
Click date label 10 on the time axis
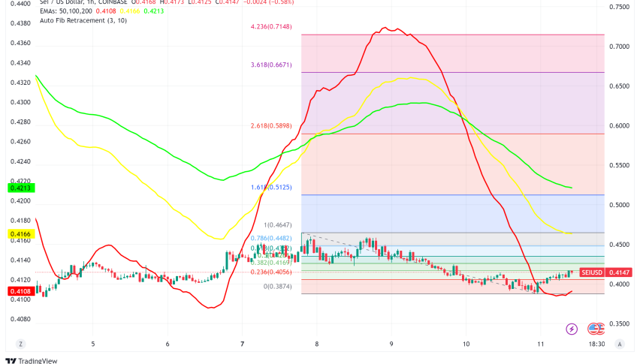tap(466, 344)
